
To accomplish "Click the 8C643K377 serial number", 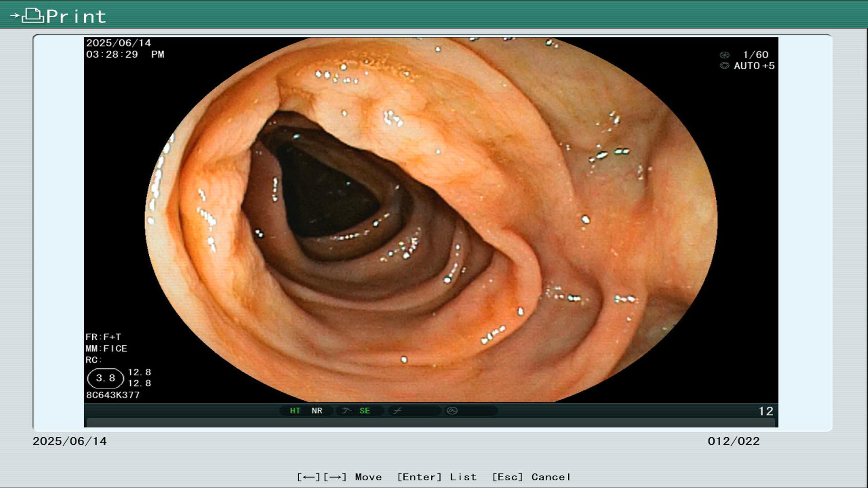I will tap(113, 395).
